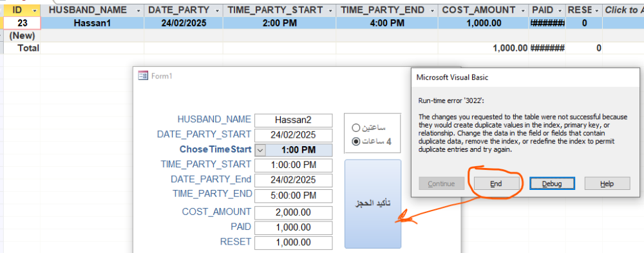Open DATE_PARTY column dropdown arrow
The width and height of the screenshot is (644, 253).
click(218, 10)
